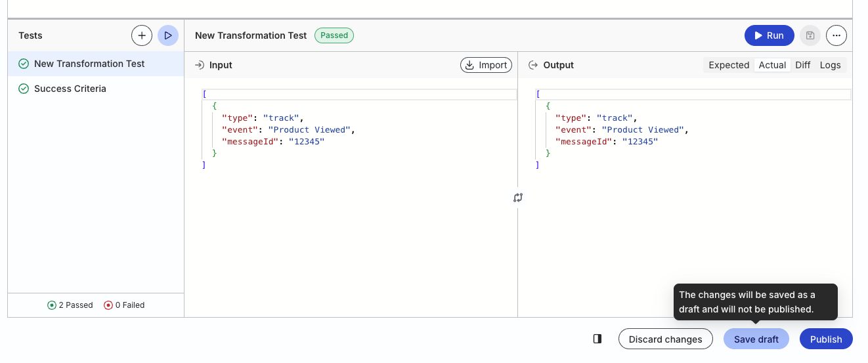Click the swap input-output sync icon
Screen dimensions: 868x363
(x=518, y=198)
